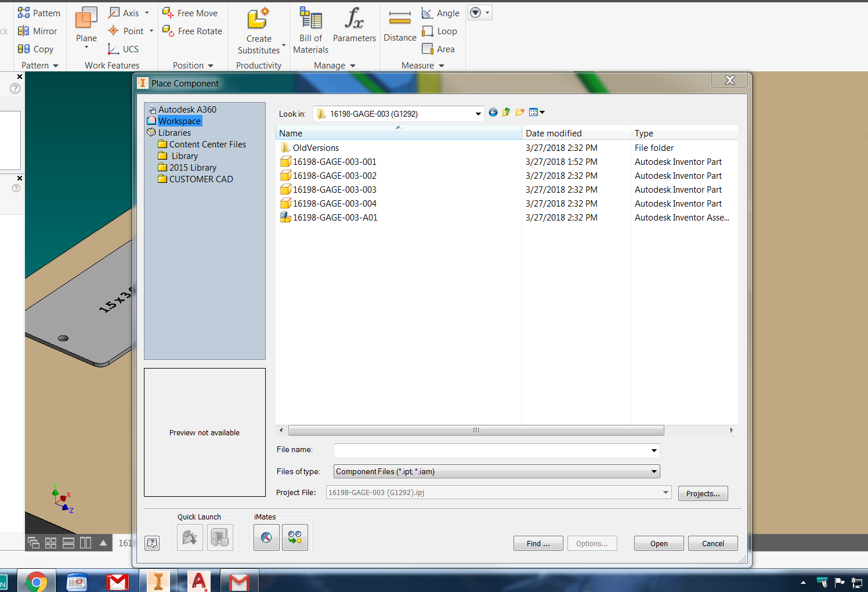Toggle automatic iMate generation

tap(295, 537)
